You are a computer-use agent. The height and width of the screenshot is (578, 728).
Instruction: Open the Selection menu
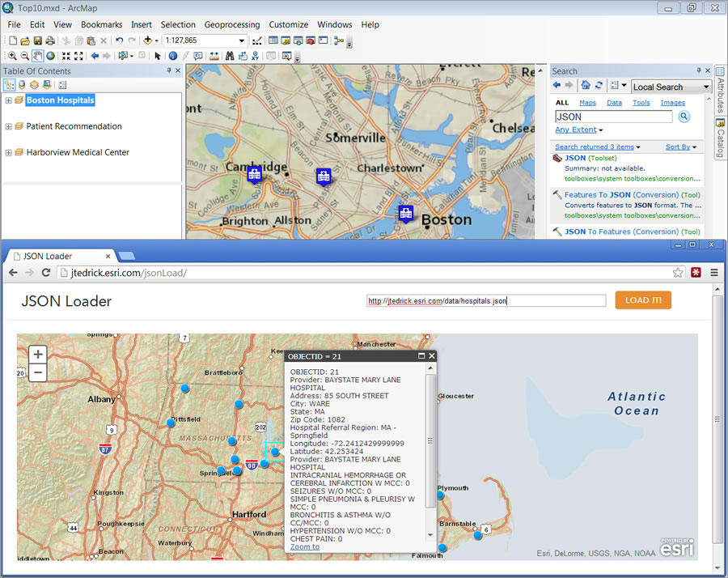pos(178,24)
